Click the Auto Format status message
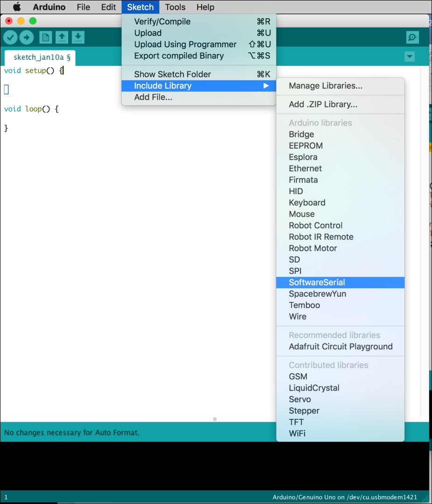The height and width of the screenshot is (504, 432). pos(71,433)
